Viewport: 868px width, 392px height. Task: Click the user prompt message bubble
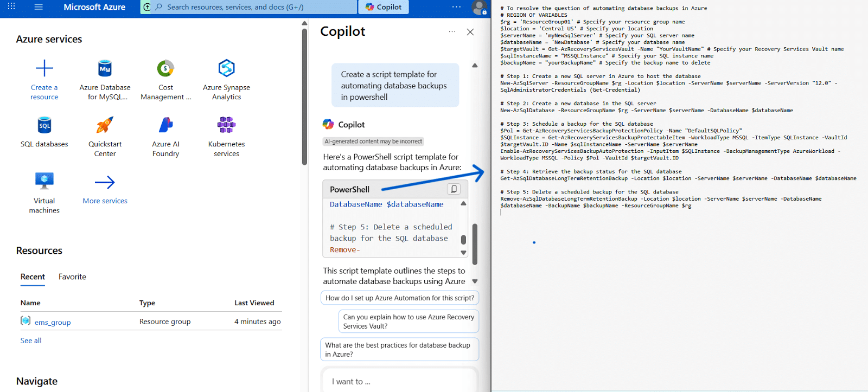395,85
